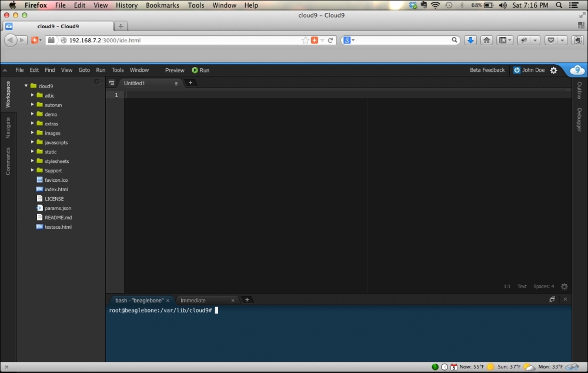Add a new editor tab with plus
588x373 pixels.
tap(191, 83)
